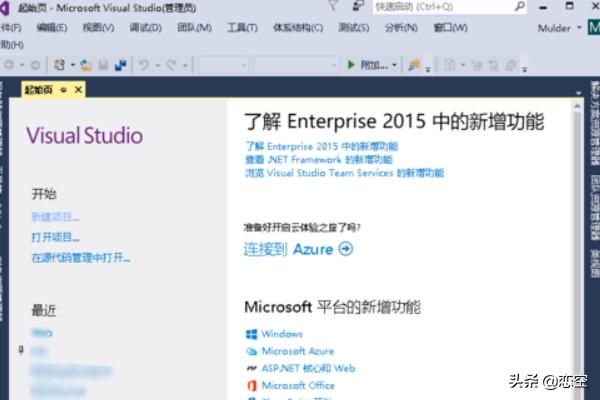
Task: Click the Save All toolbar icon
Action: [120, 65]
